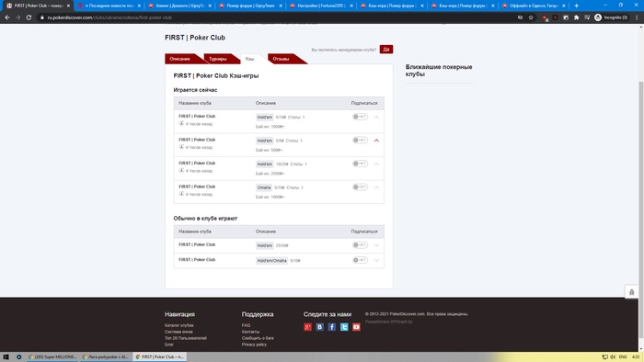Open the Система очков footer link
Screen dimensions: 644x362
coord(178,332)
